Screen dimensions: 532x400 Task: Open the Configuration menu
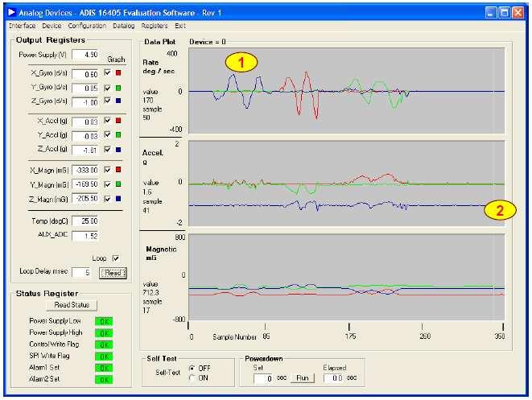tap(87, 26)
